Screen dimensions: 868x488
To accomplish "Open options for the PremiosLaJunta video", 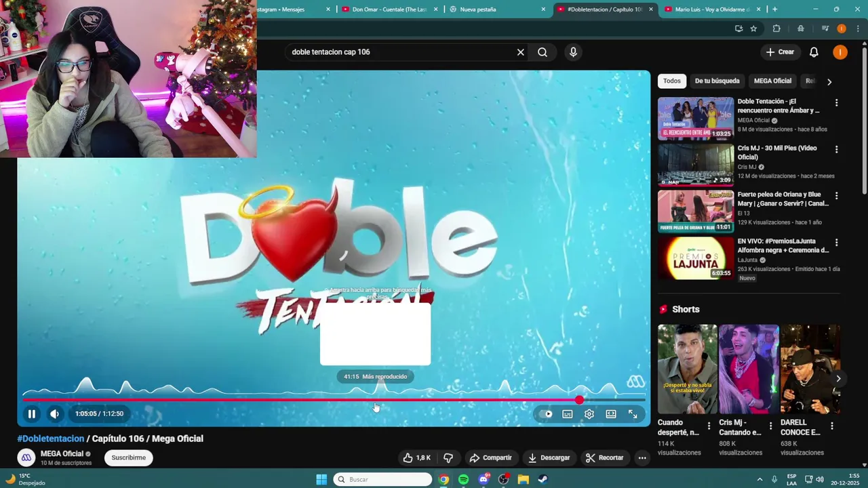I will pyautogui.click(x=836, y=243).
